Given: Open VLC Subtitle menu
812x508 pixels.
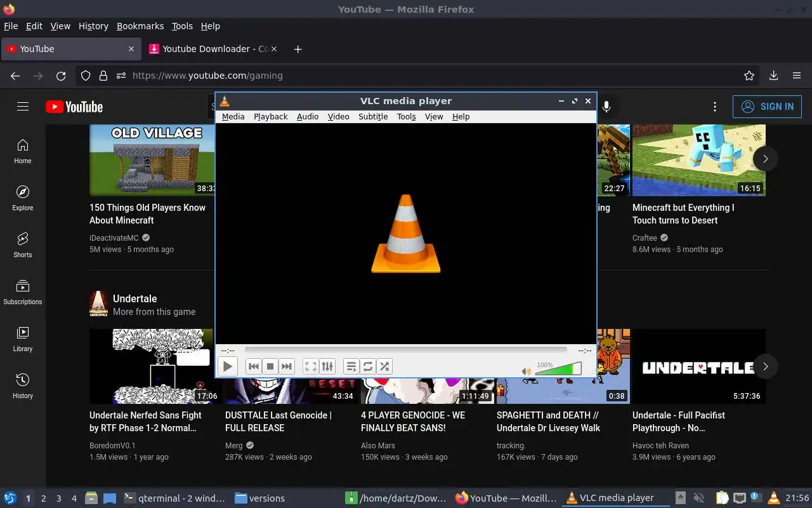Looking at the screenshot, I should click(373, 117).
